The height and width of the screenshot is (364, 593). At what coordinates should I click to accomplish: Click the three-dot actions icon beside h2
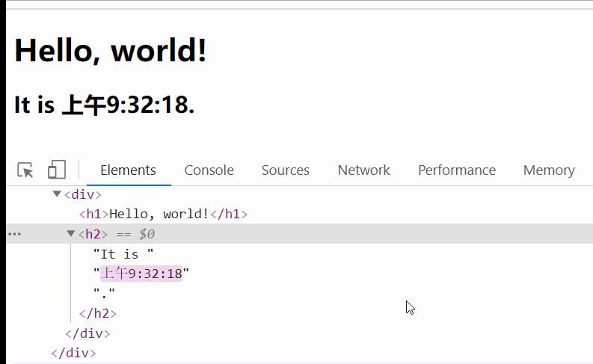coord(14,234)
